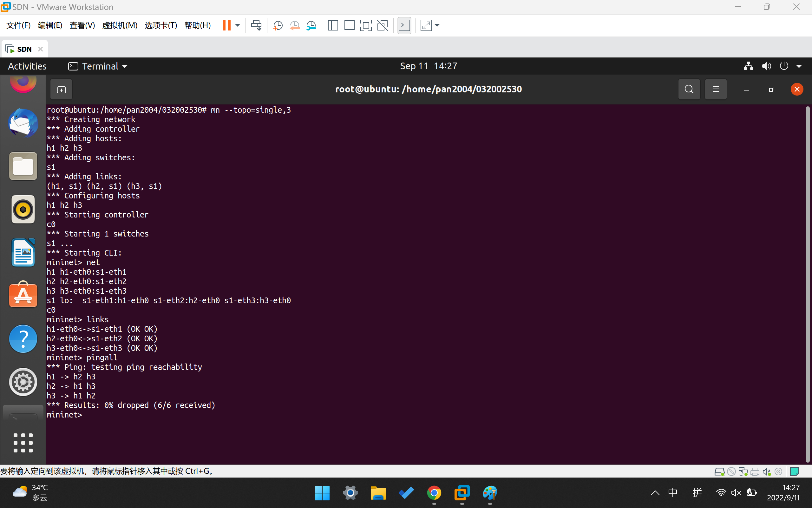Send Ctrl+Alt+Del to virtual machine
The height and width of the screenshot is (508, 812).
coord(256,25)
